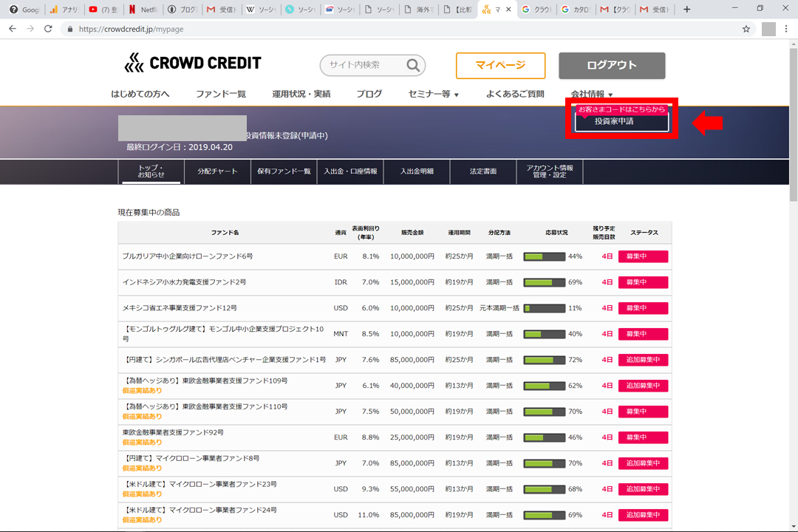Open ブログ menu item

(x=369, y=94)
